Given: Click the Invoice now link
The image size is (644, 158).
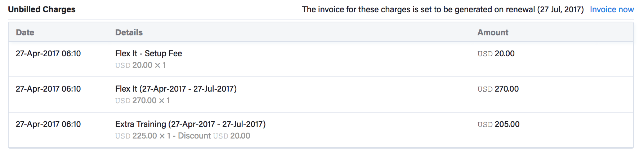Looking at the screenshot, I should tap(612, 10).
